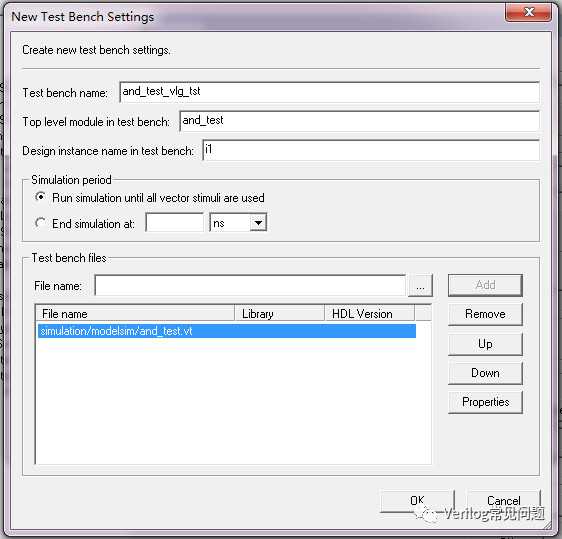Screen dimensions: 562x539
Task: Click the Test bench name field
Action: click(329, 92)
